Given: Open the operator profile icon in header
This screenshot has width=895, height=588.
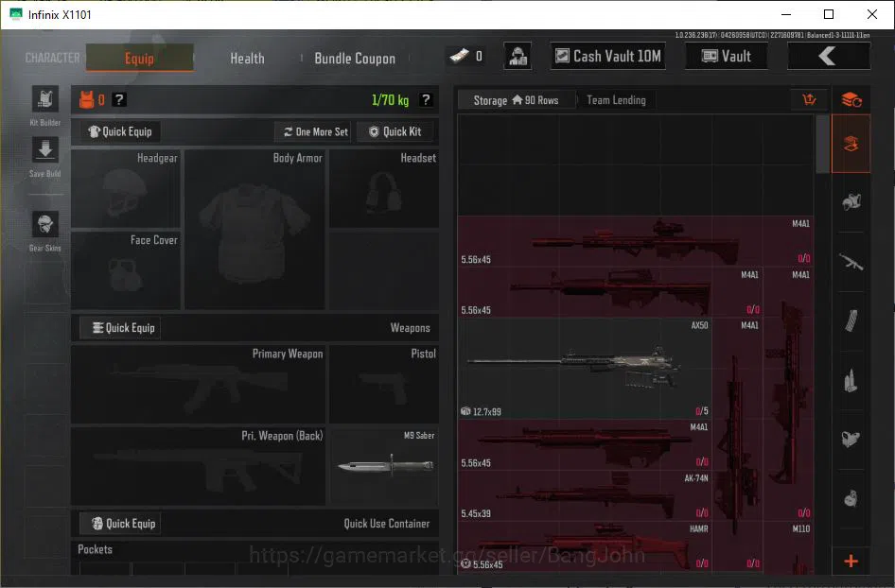Looking at the screenshot, I should [x=518, y=57].
